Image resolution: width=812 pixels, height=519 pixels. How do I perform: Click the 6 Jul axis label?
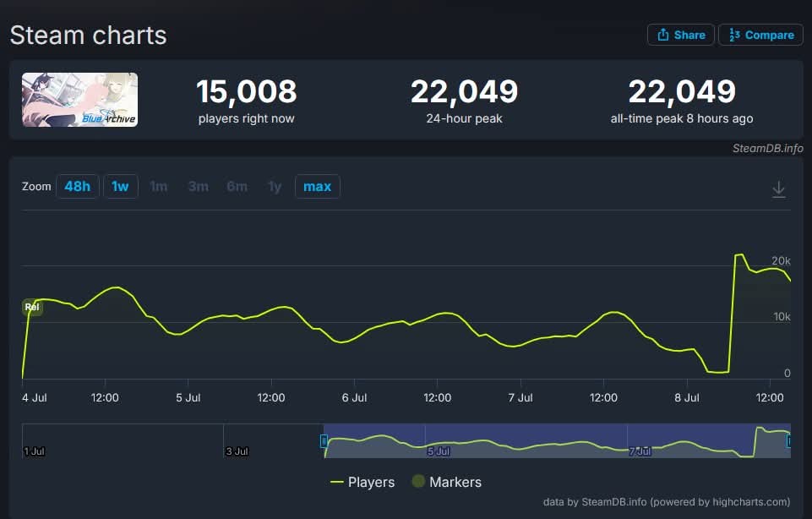tap(354, 398)
